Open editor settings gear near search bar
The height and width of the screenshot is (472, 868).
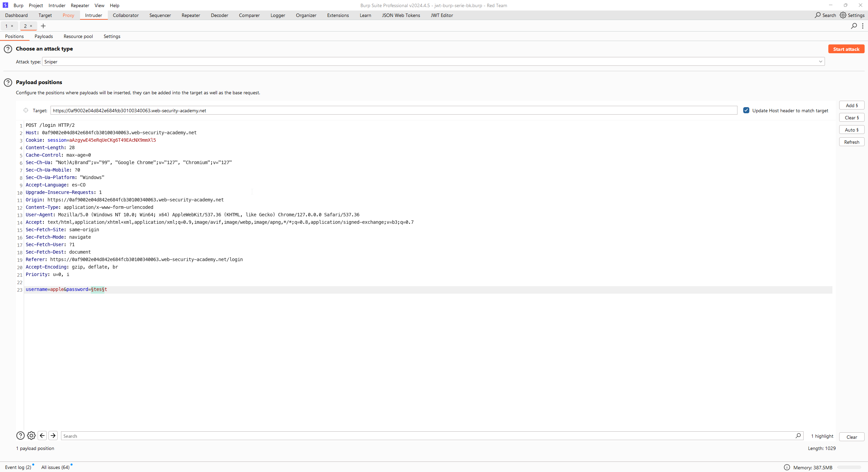31,436
